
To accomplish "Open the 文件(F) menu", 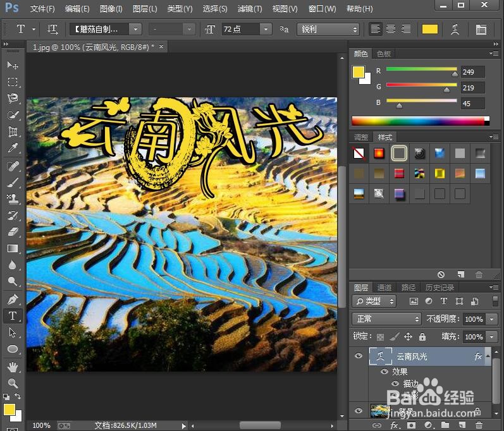I will pos(42,9).
